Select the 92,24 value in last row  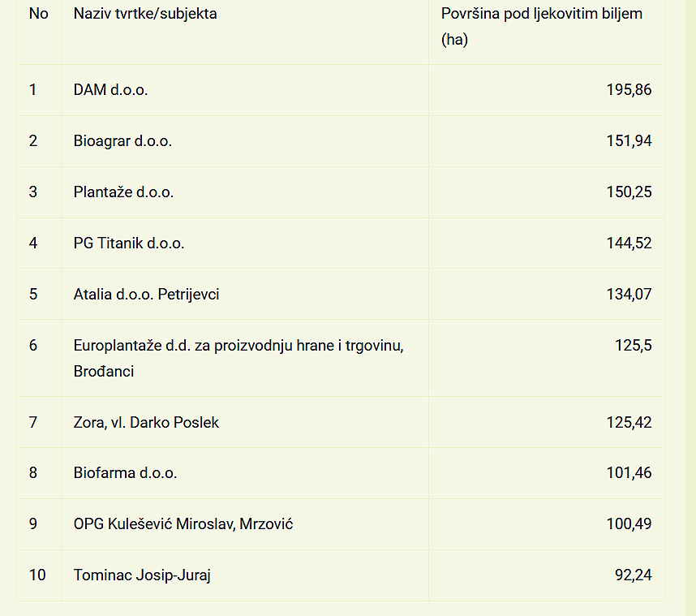pos(634,575)
